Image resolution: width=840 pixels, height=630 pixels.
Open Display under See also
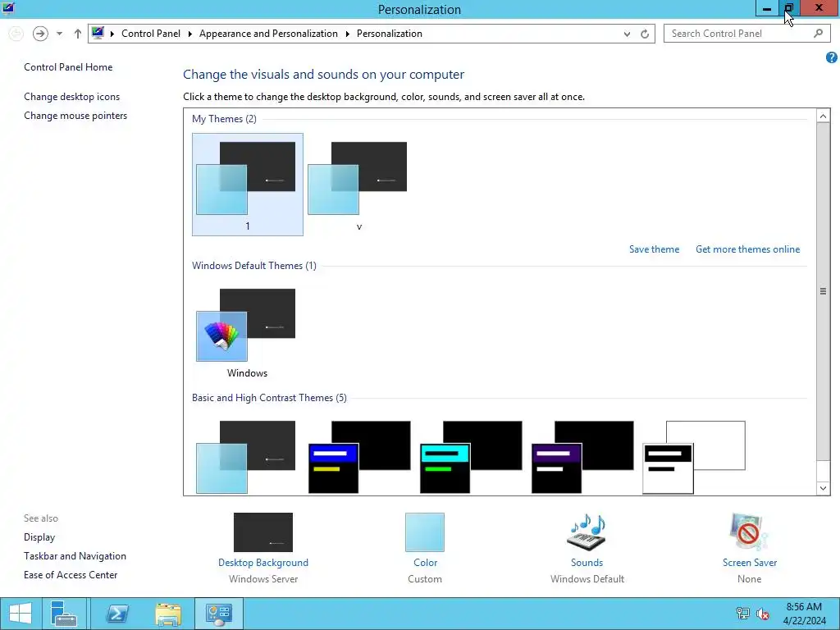tap(39, 537)
